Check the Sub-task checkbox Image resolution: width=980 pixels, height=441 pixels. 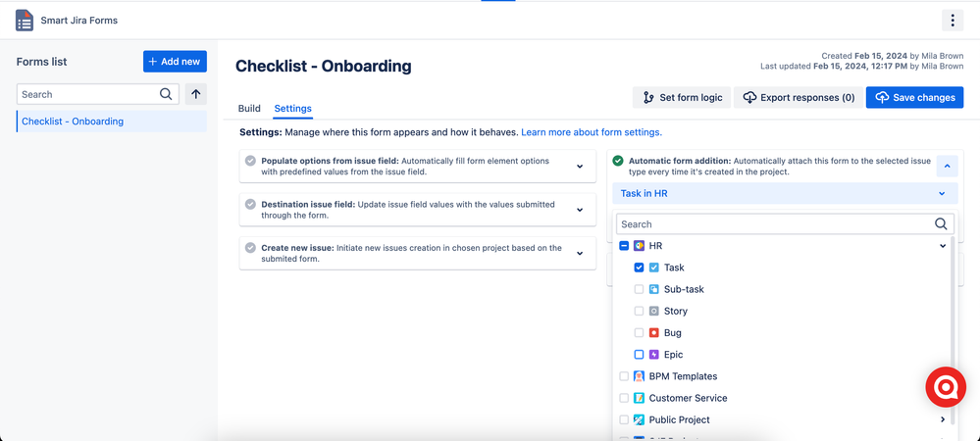(x=639, y=289)
